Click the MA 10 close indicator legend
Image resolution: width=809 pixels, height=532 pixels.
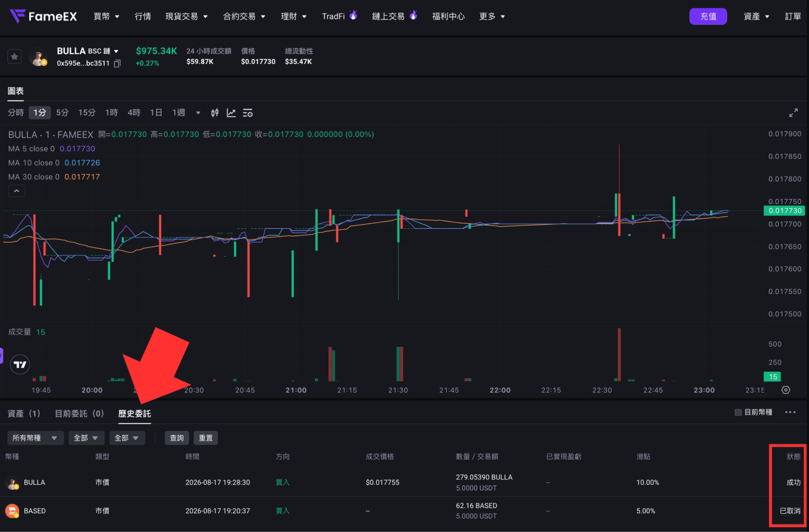click(x=54, y=163)
